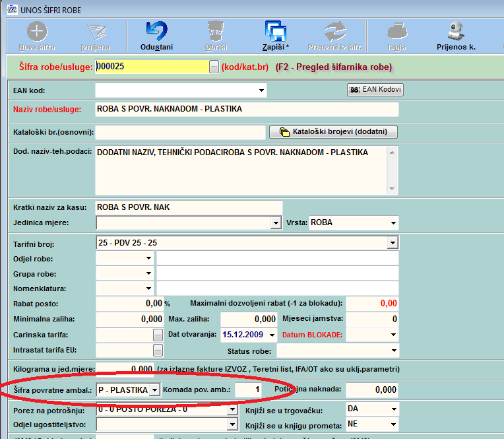Click the Naziv robe/usluge text field
This screenshot has height=439, width=504.
(x=247, y=110)
